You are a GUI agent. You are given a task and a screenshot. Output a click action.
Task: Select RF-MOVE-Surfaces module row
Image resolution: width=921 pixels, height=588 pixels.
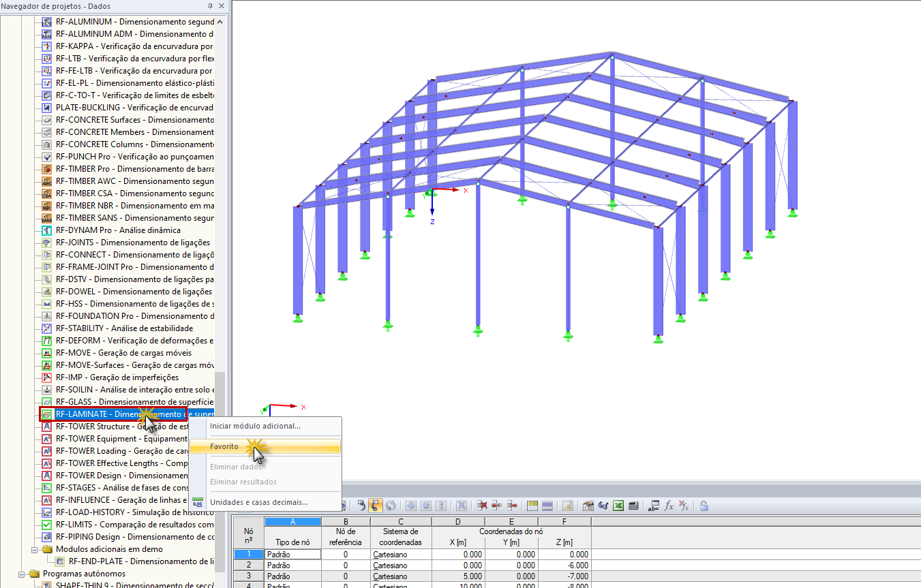point(135,365)
